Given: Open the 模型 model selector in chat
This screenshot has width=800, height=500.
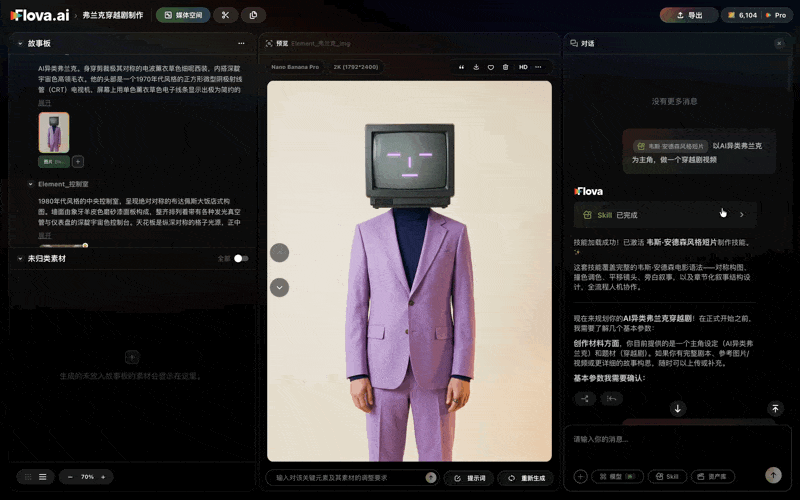Looking at the screenshot, I should click(x=617, y=477).
